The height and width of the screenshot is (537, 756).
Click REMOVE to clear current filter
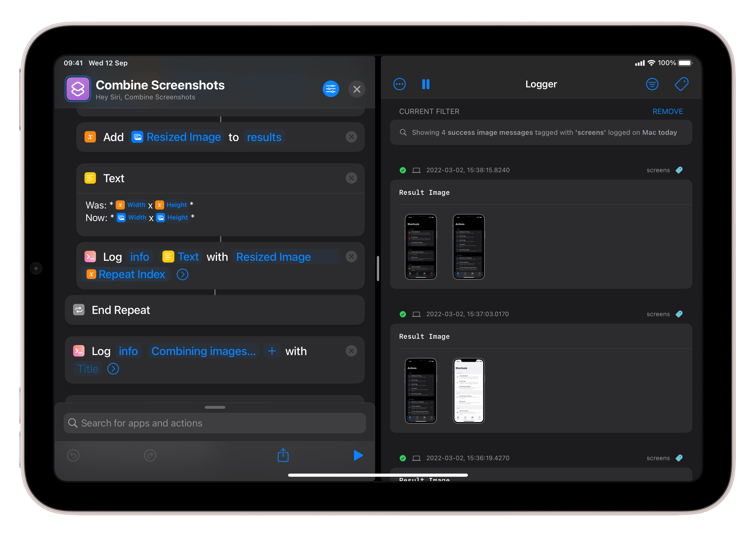pos(667,111)
